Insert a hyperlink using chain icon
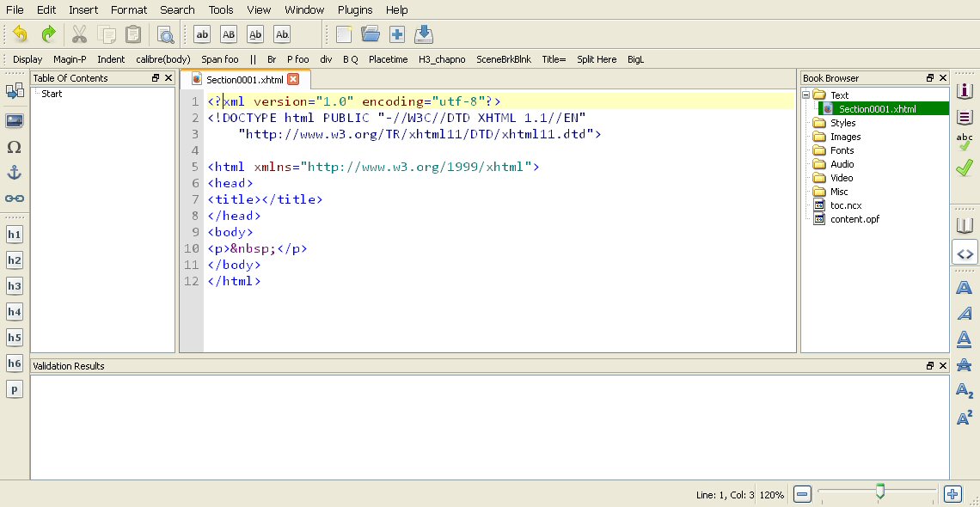Screen dimensions: 980x507 tap(15, 199)
